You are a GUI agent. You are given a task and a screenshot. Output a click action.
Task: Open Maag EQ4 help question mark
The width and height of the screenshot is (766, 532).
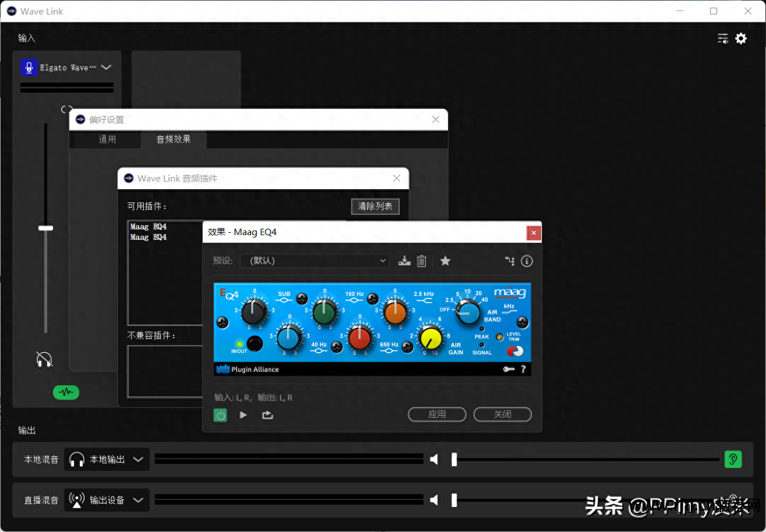[523, 369]
